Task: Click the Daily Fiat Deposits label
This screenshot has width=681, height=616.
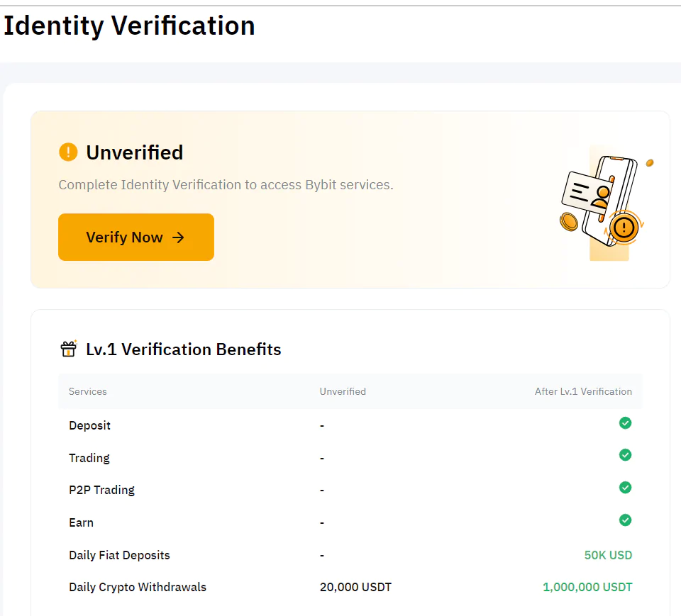Action: pos(119,555)
